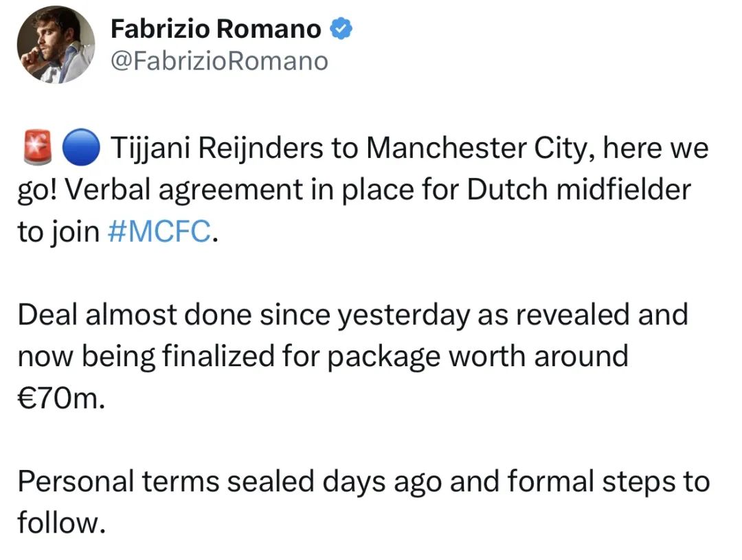Click the words Dutch midfielder
This screenshot has height=560, width=742.
click(x=579, y=190)
